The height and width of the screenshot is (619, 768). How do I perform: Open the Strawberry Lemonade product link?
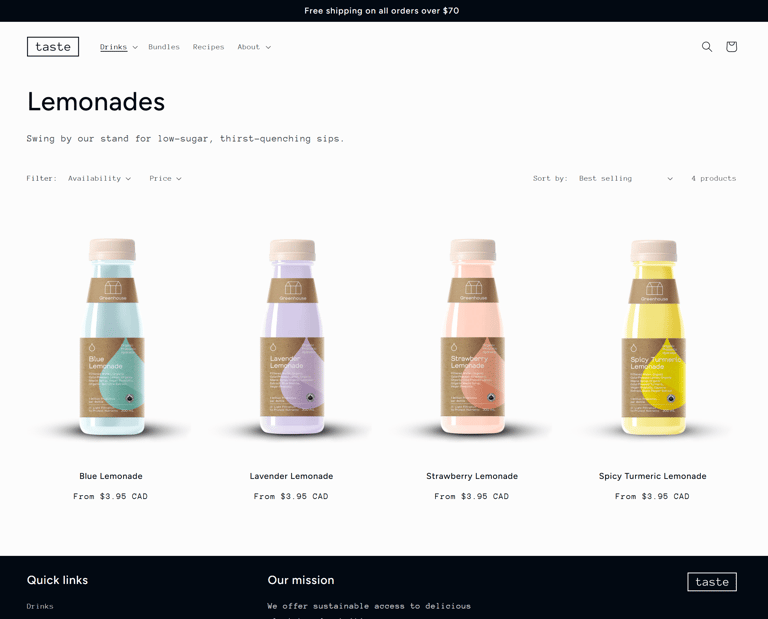472,476
